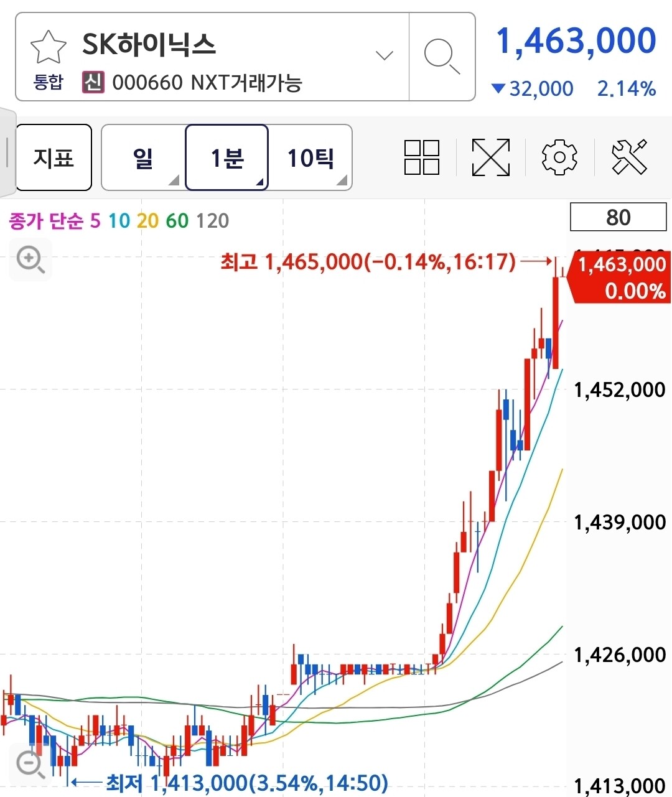Open the 10틱 tick interval dropdown

pos(310,157)
